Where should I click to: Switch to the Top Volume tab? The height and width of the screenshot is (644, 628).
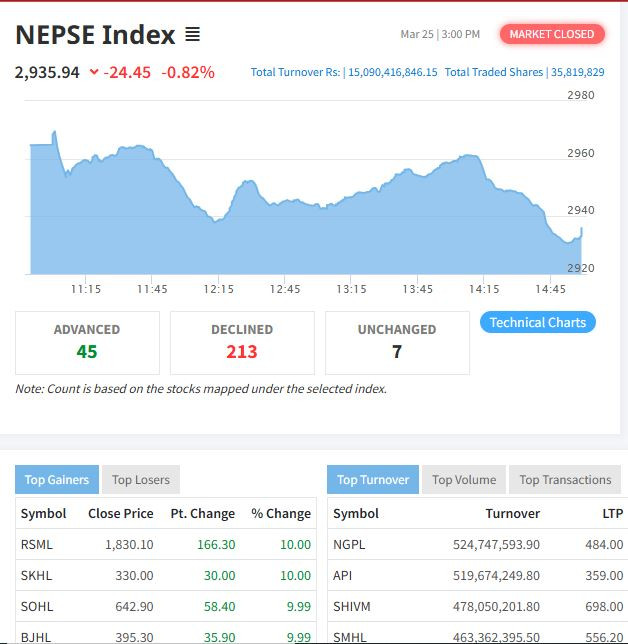[x=464, y=480]
